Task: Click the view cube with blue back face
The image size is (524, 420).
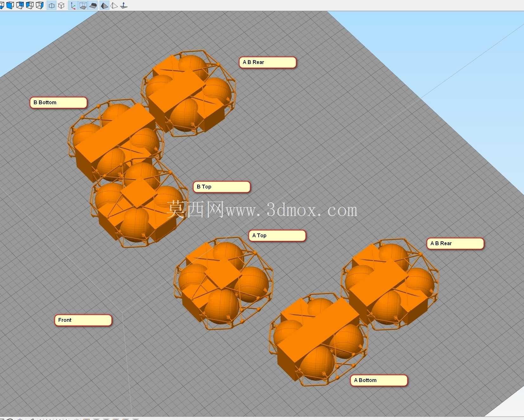Action: pos(20,5)
